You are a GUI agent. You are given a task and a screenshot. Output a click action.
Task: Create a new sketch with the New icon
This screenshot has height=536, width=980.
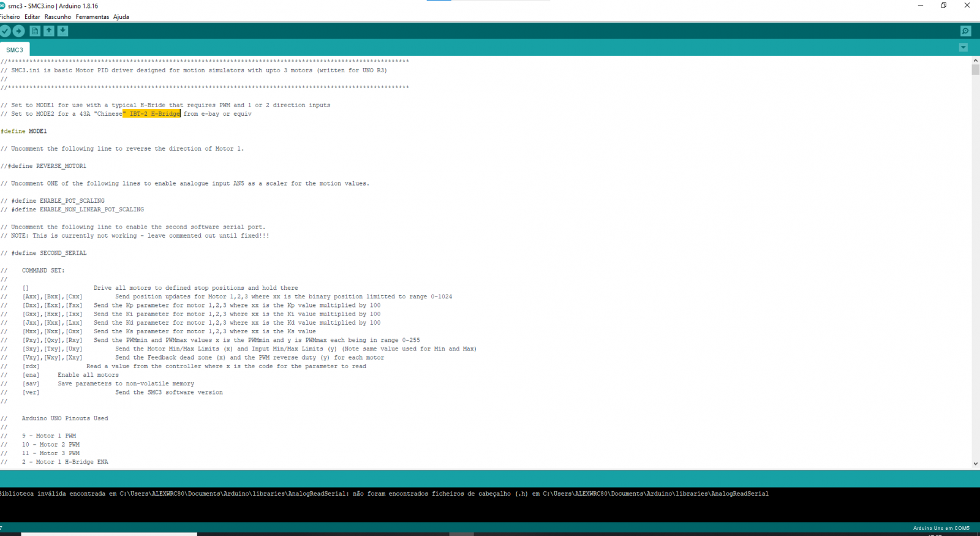pos(35,31)
